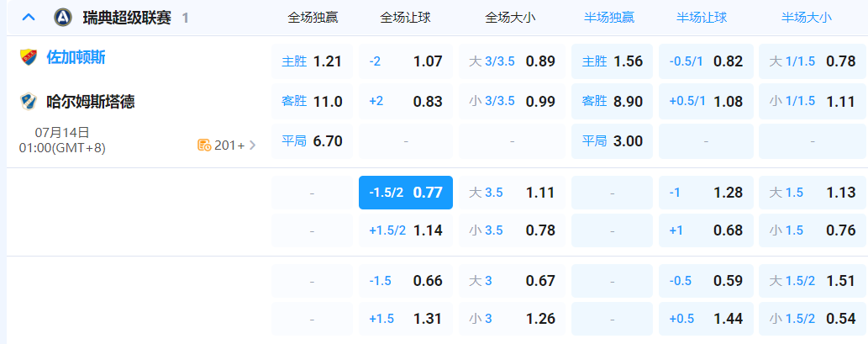
Task: Choose half-time handicap +0.5/1 at 1.08
Action: [x=707, y=101]
